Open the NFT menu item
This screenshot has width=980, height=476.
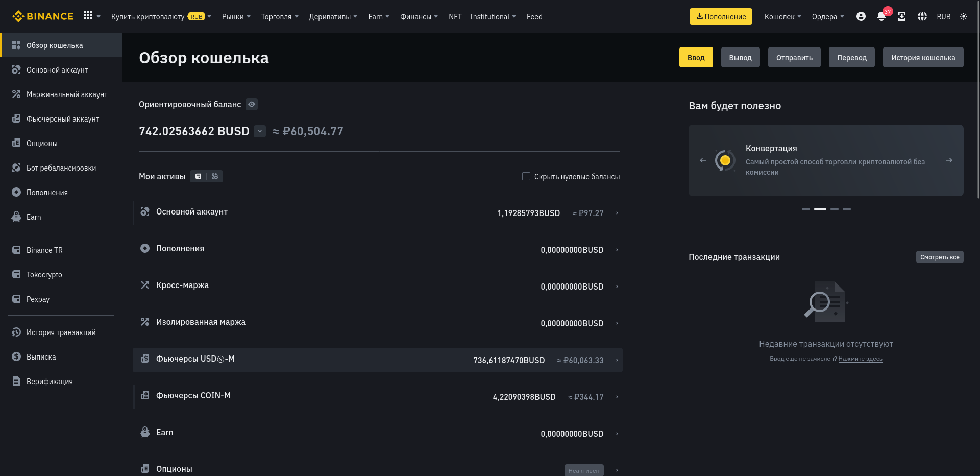click(455, 16)
